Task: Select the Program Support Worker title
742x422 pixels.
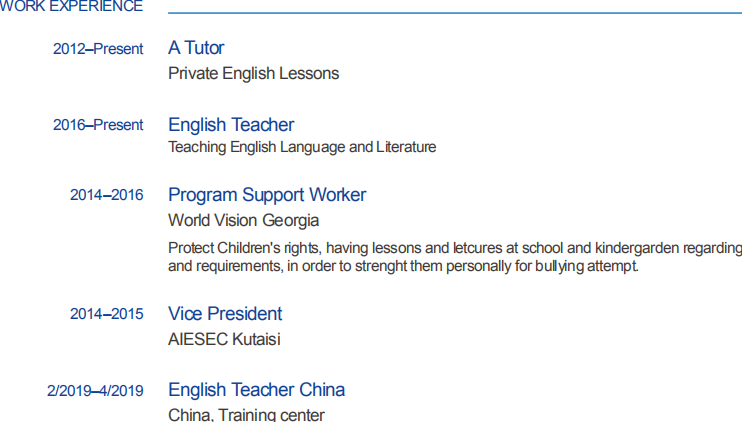Action: [267, 195]
